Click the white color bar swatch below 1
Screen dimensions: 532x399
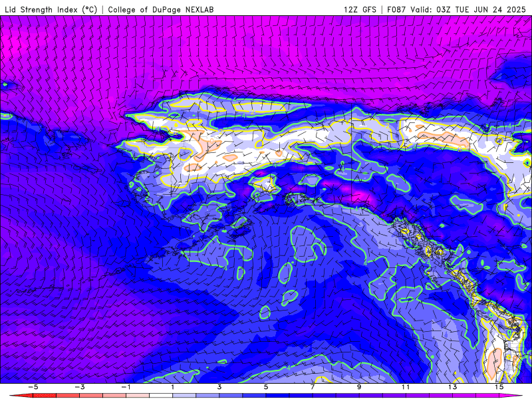click(161, 396)
